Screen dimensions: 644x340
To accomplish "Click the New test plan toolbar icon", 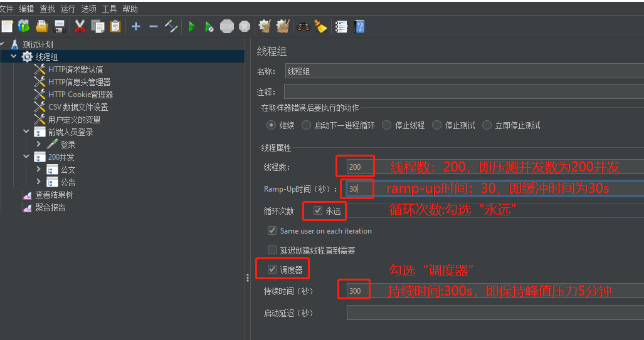I will (x=7, y=27).
